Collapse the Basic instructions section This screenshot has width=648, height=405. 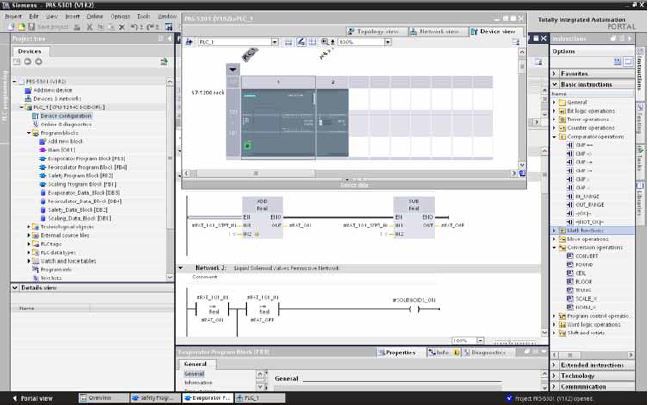point(554,84)
